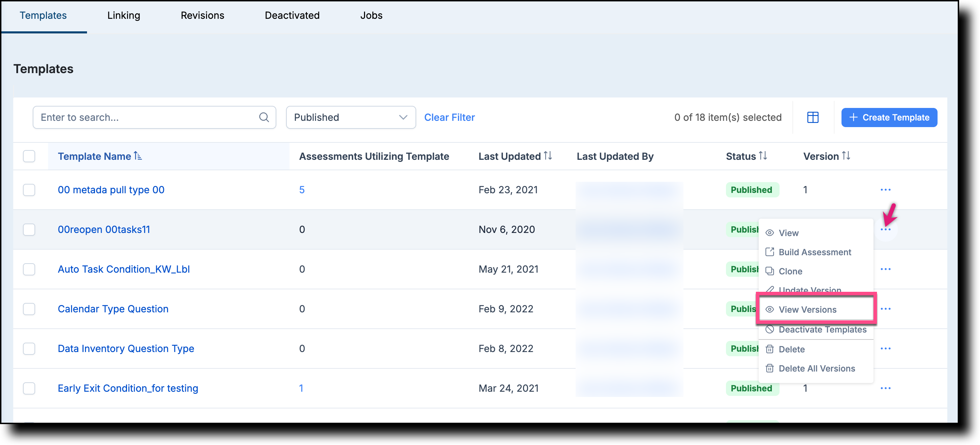Open the Early Exit Condition_for testing template
980x445 pixels.
click(x=127, y=388)
